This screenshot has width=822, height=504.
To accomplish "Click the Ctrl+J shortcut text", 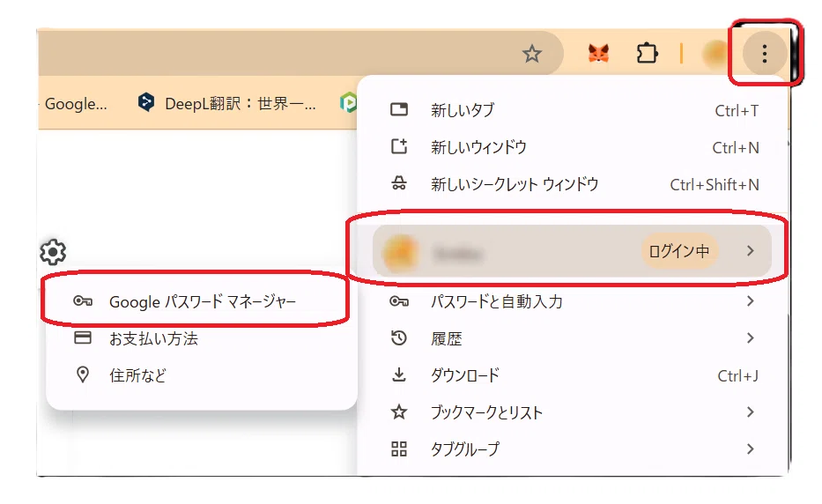I will coord(737,376).
